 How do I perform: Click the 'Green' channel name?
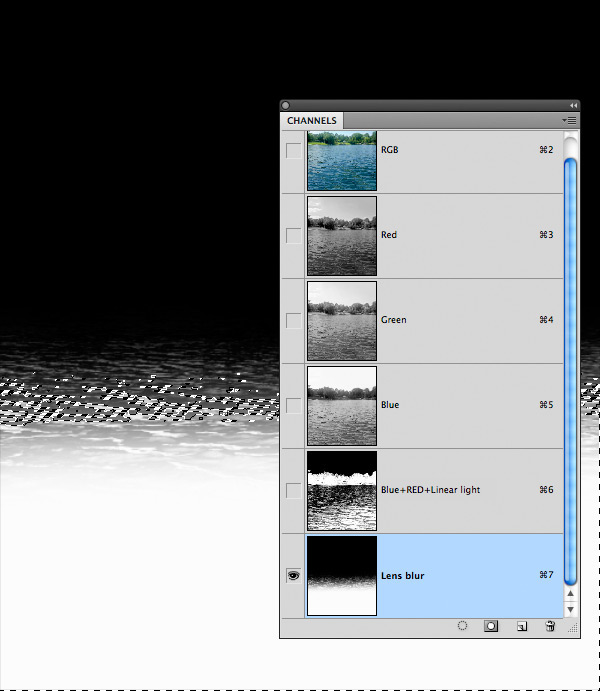(x=393, y=320)
